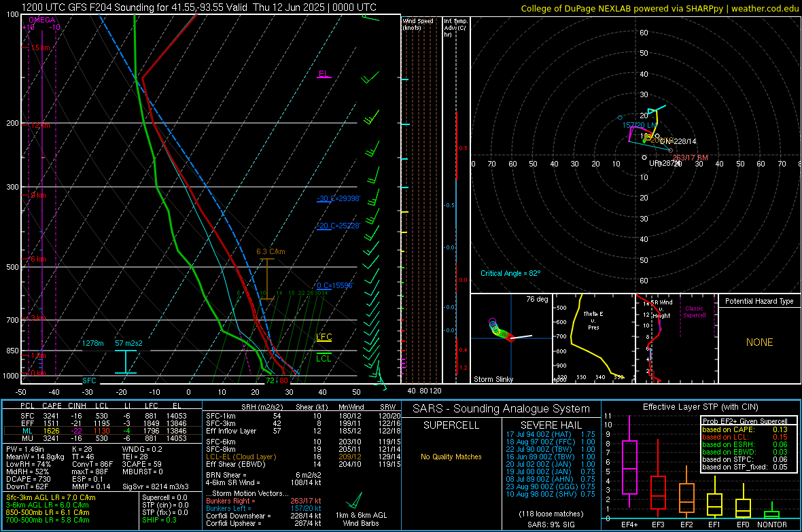The width and height of the screenshot is (802, 532).
Task: Click the 6.3 C/km lapse rate label
Action: [x=271, y=251]
